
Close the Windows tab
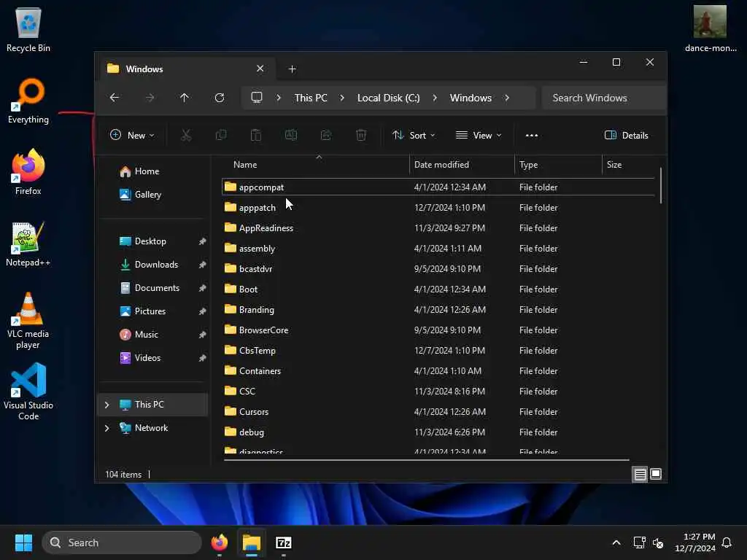point(260,69)
